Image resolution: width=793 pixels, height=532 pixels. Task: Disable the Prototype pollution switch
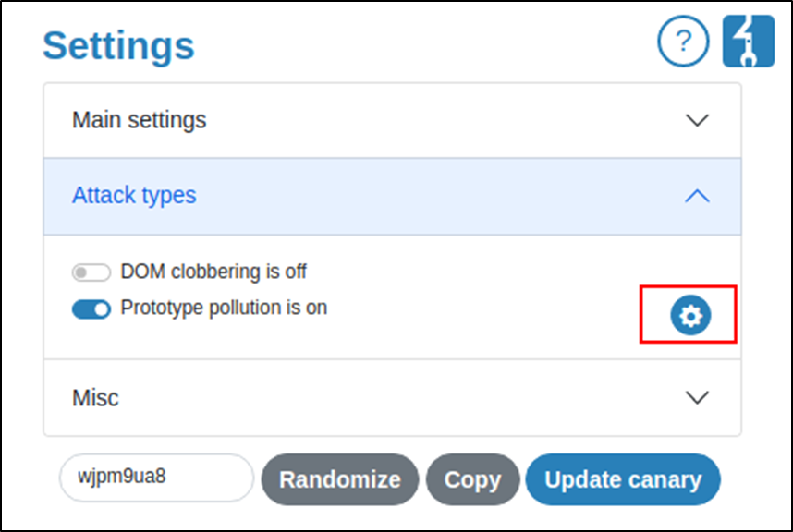tap(91, 308)
